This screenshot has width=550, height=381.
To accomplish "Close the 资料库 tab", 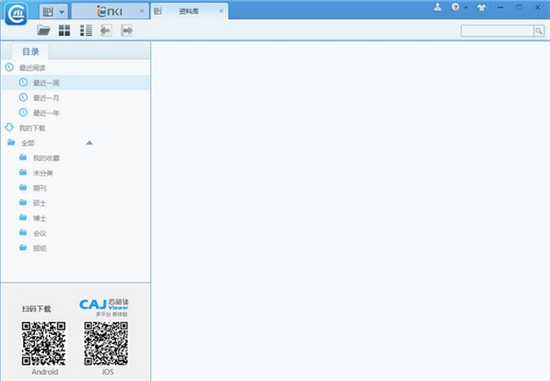I will (221, 11).
